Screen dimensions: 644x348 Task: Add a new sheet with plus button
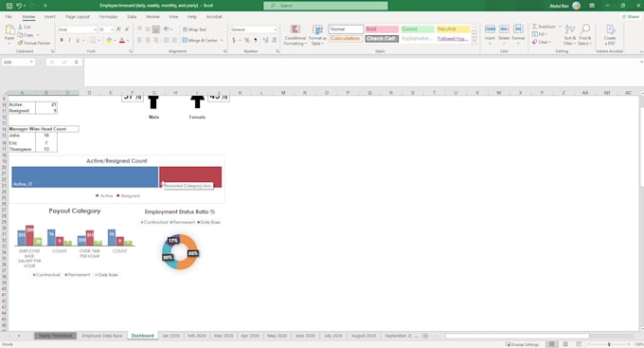pos(425,336)
